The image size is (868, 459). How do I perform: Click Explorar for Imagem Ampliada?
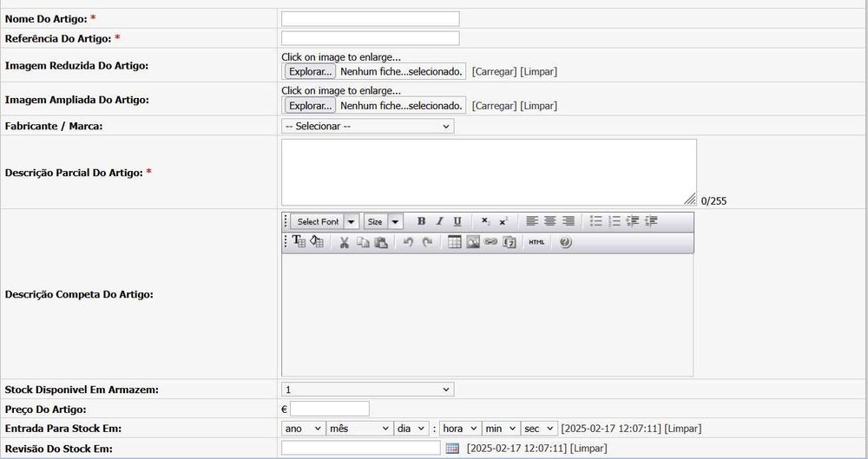[x=310, y=106]
